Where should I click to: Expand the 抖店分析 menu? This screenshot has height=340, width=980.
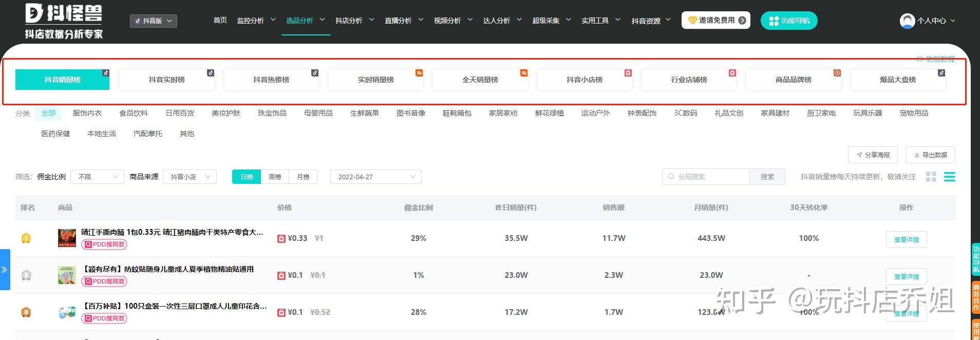354,21
